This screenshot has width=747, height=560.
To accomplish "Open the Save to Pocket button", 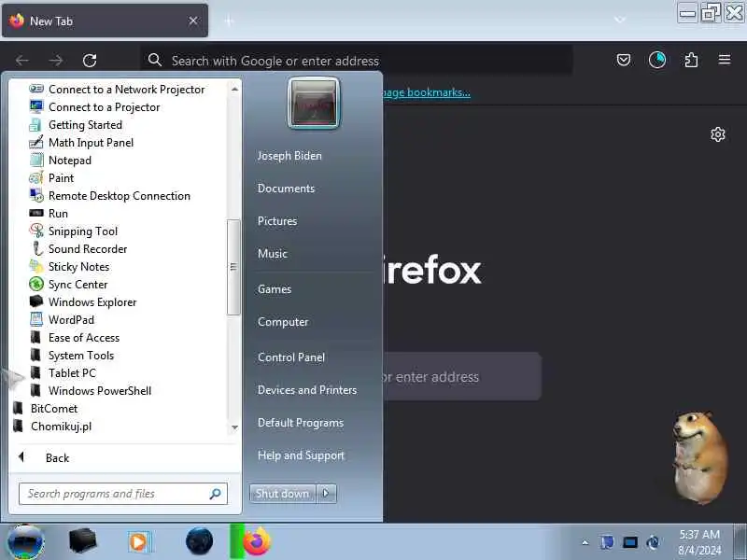I will (624, 60).
